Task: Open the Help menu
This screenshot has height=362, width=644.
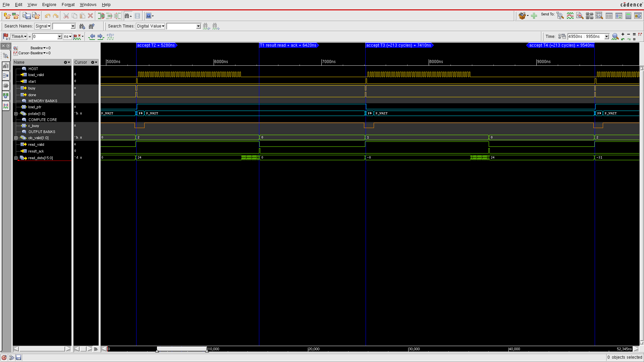Action: (106, 5)
